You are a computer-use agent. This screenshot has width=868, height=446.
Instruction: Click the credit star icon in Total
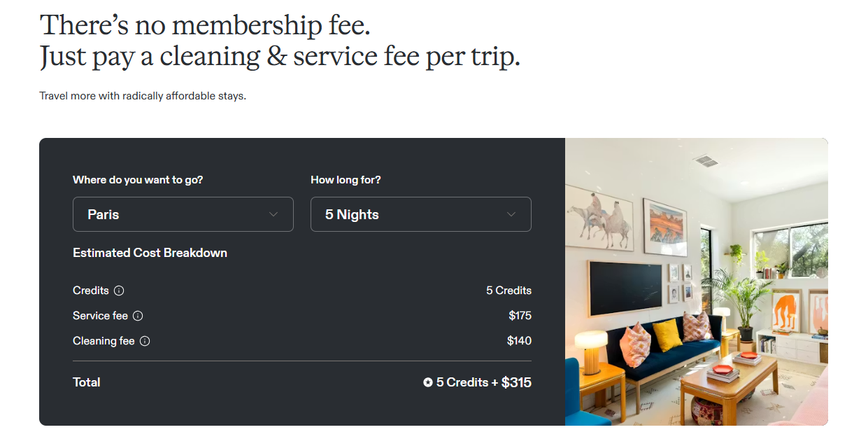427,382
